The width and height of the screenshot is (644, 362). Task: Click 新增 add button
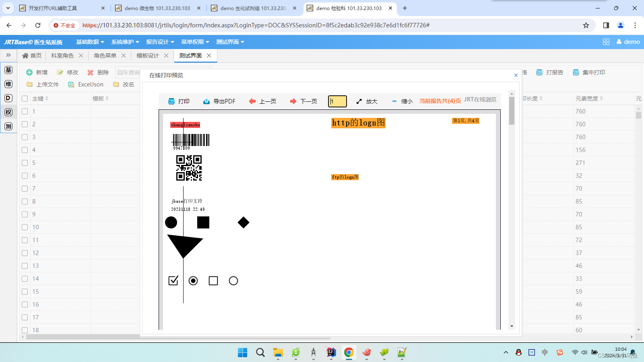[x=37, y=72]
